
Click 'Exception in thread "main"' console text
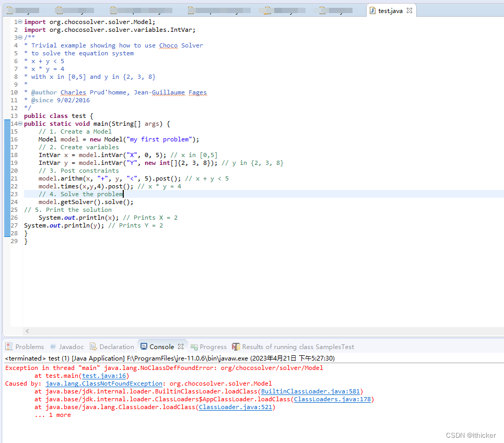click(x=53, y=368)
